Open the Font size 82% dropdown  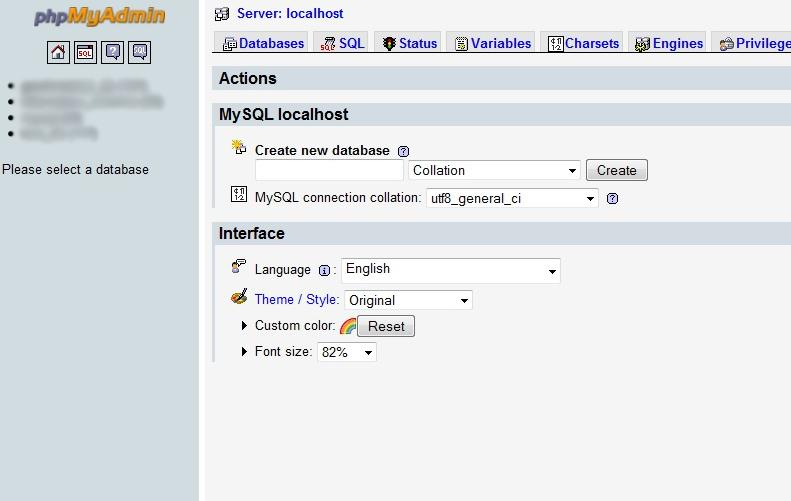click(x=347, y=352)
